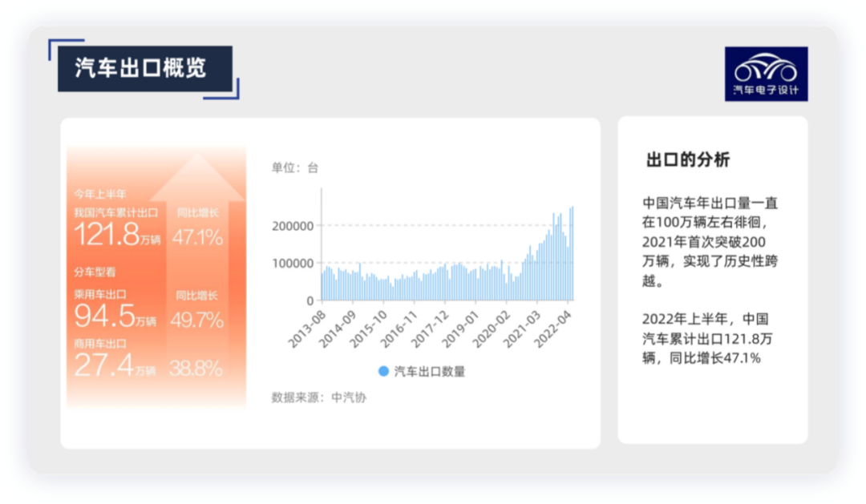The width and height of the screenshot is (866, 504).
Task: Click the 2016-11 x-axis label
Action: [399, 329]
